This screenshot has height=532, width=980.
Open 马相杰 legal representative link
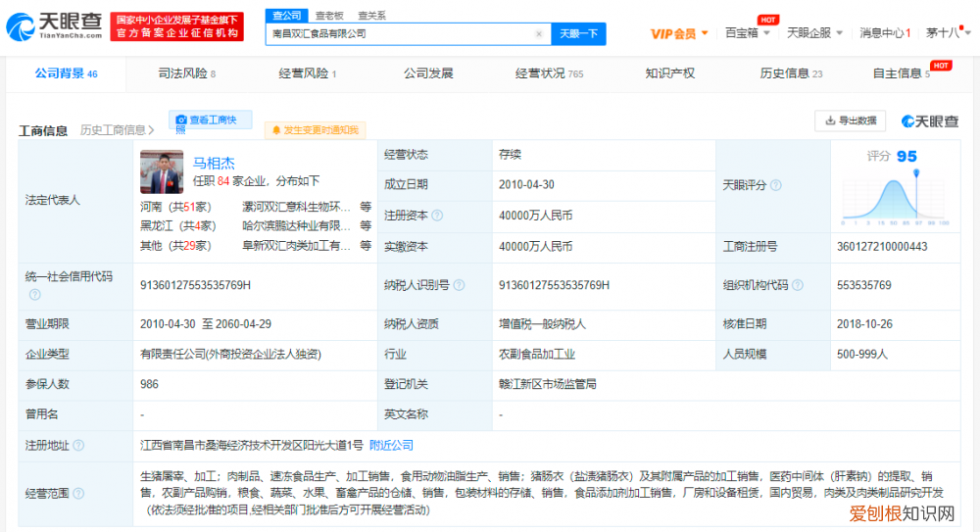click(213, 164)
